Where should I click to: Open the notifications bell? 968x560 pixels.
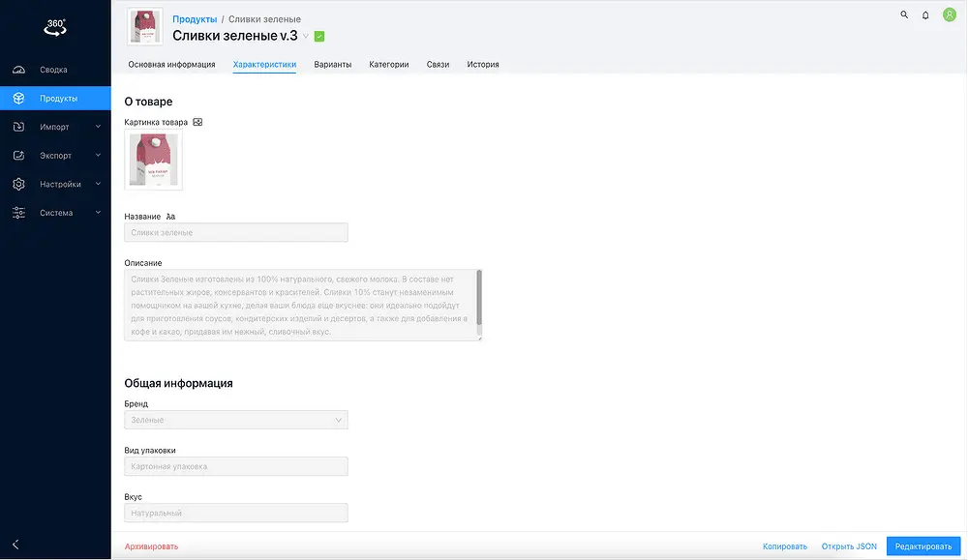[x=925, y=15]
